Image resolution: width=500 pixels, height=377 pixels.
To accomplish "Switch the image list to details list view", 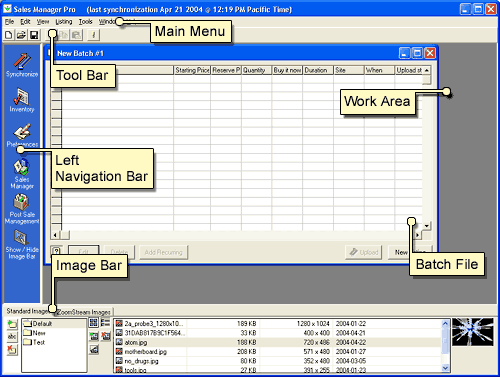I will point(105,322).
